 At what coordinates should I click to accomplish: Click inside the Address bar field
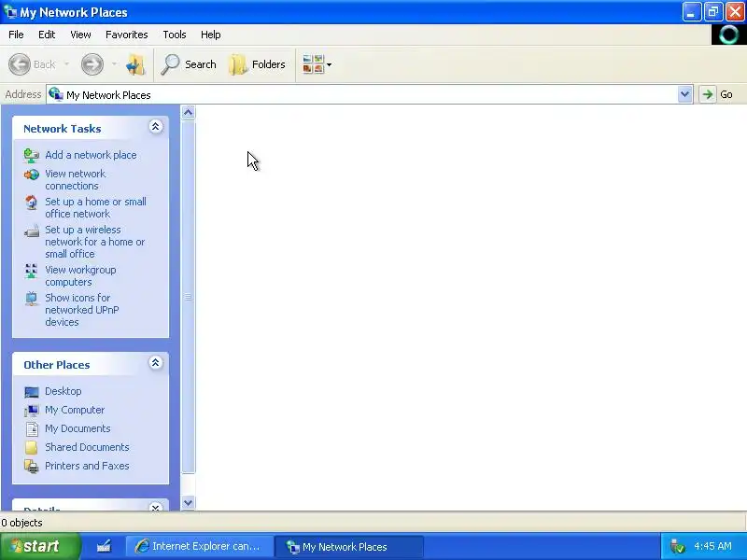(x=369, y=95)
